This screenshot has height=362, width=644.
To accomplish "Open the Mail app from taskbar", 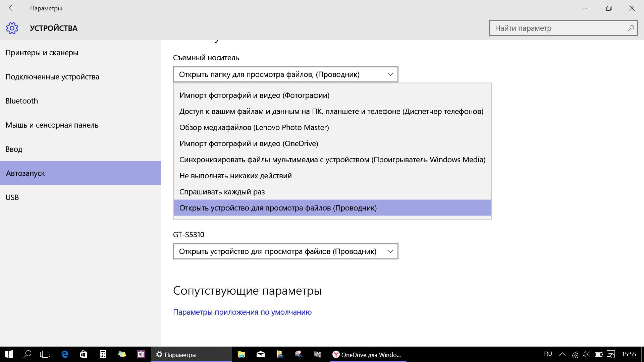I will tap(261, 354).
